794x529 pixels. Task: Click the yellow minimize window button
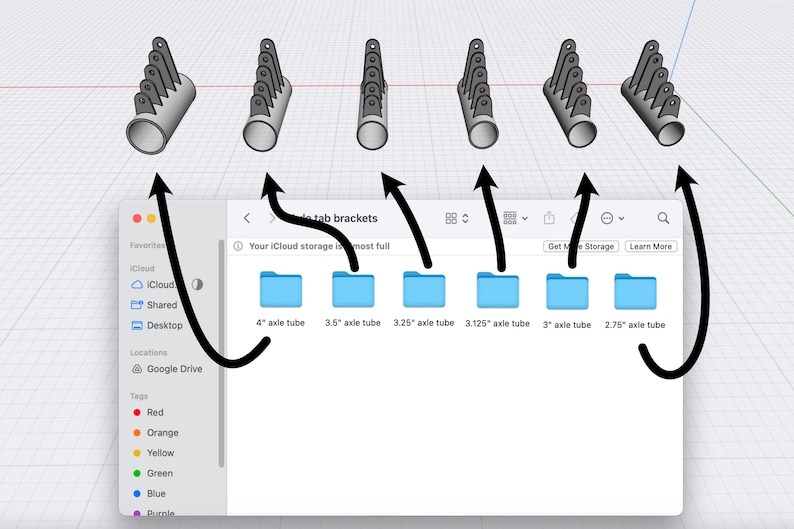click(151, 218)
